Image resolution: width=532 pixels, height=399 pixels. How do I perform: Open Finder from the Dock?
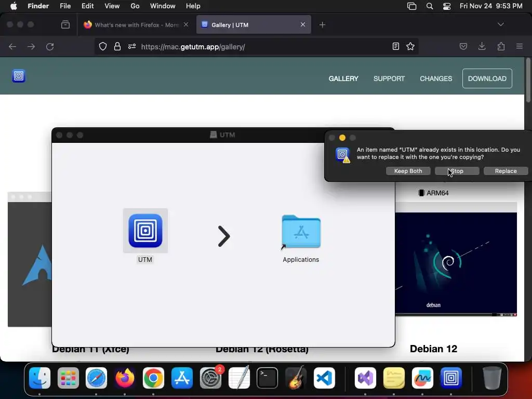[x=39, y=378]
